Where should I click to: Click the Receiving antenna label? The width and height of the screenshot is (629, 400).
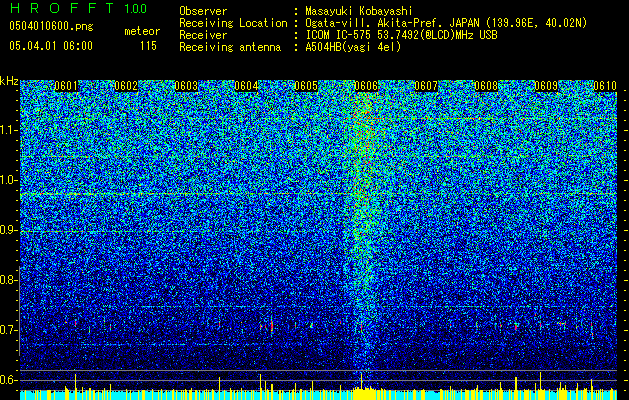(230, 47)
